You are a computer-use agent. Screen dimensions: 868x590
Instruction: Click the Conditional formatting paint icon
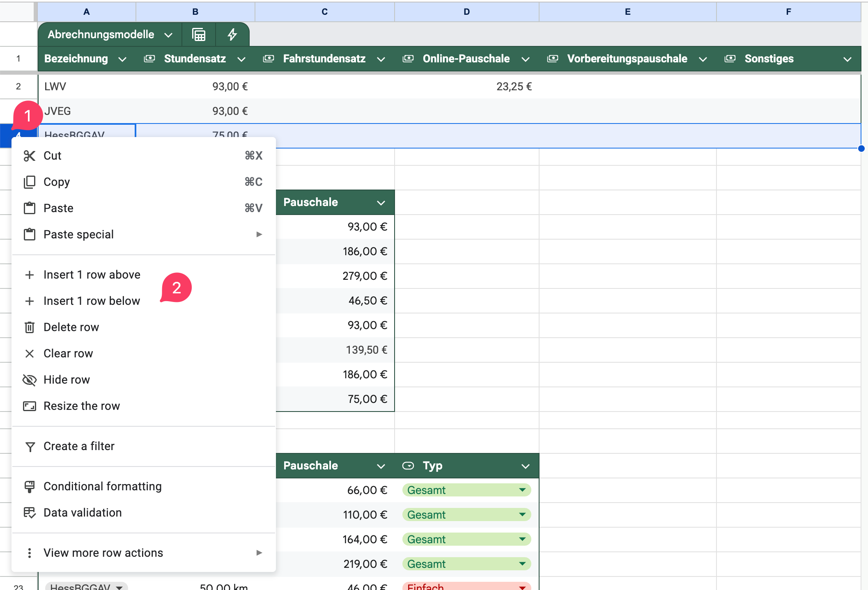tap(29, 487)
